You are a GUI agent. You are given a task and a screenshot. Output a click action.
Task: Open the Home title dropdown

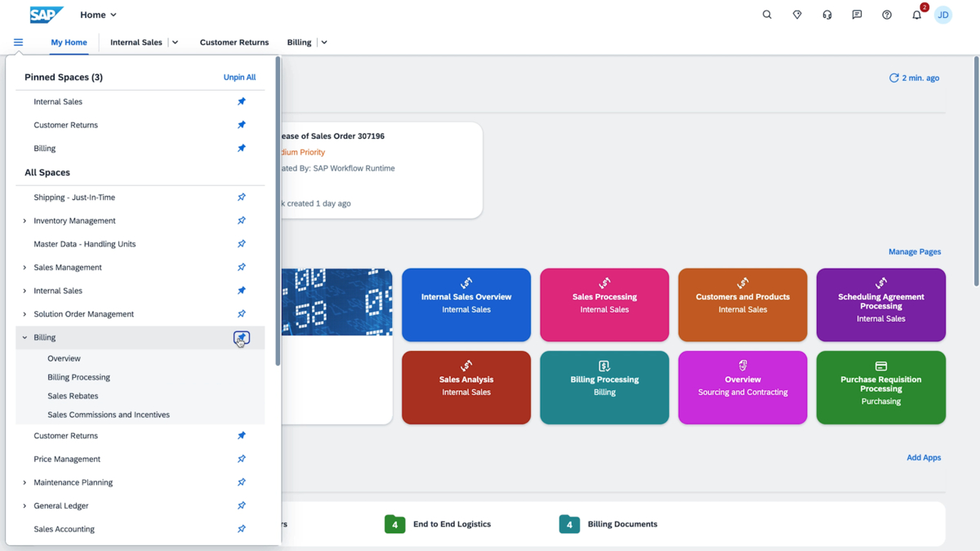[x=99, y=15]
